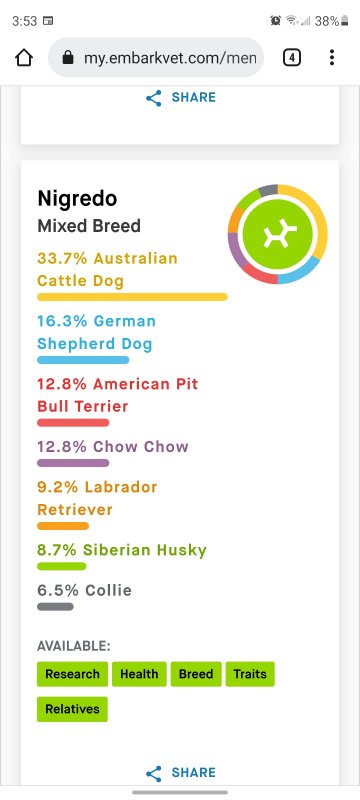Viewport: 360px width, 800px height.
Task: Select the Traits tag
Action: pyautogui.click(x=250, y=674)
